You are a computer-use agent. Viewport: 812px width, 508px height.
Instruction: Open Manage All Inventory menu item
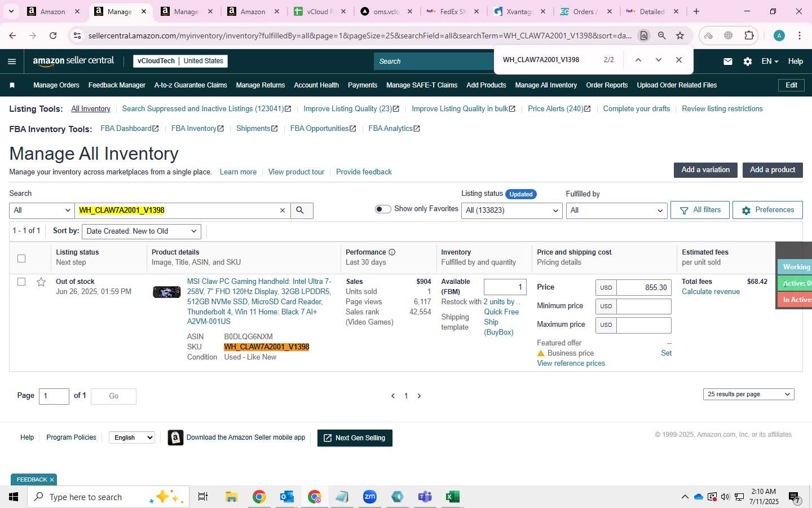click(x=546, y=85)
